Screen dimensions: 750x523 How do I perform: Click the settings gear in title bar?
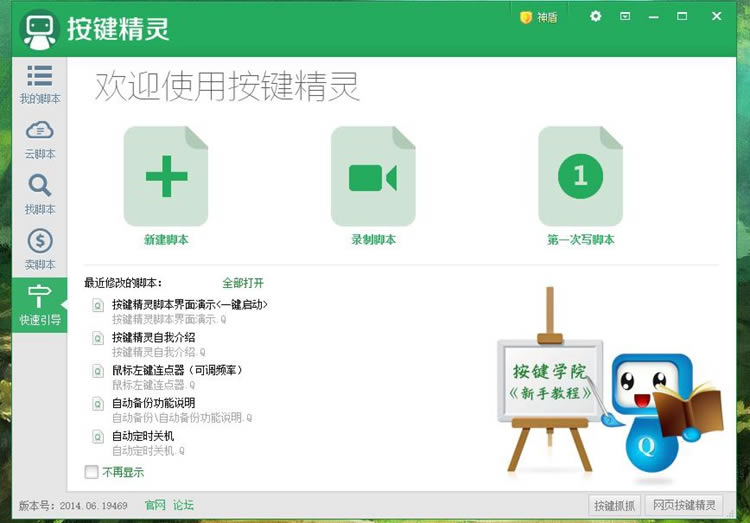coord(596,16)
